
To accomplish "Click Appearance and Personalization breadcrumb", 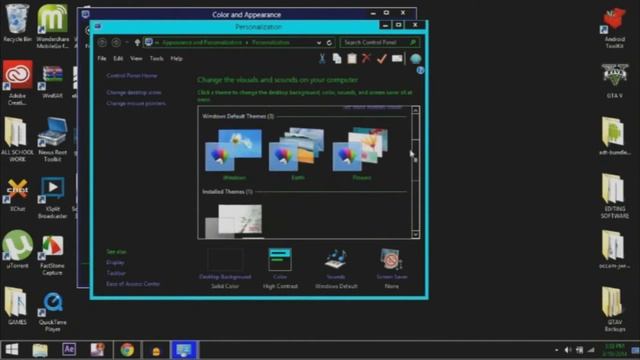I will pyautogui.click(x=202, y=42).
